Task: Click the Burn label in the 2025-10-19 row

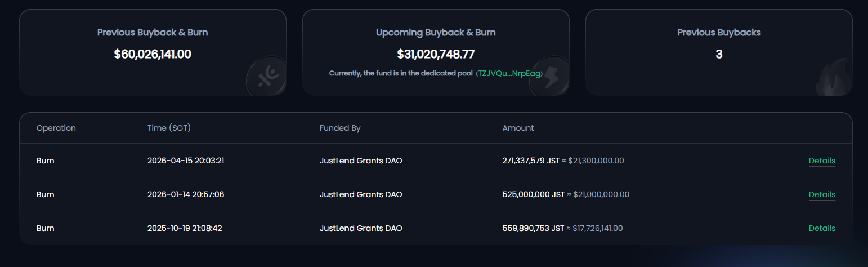Action: [x=45, y=228]
